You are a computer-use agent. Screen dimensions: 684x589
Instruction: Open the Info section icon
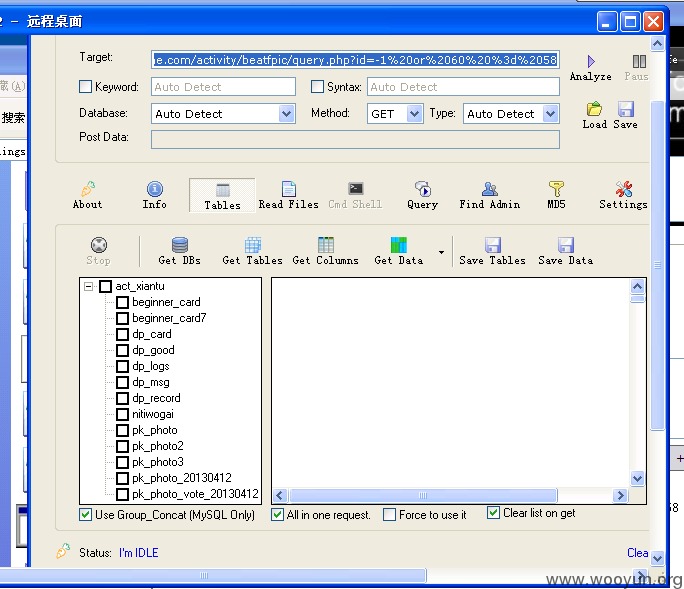tap(154, 189)
